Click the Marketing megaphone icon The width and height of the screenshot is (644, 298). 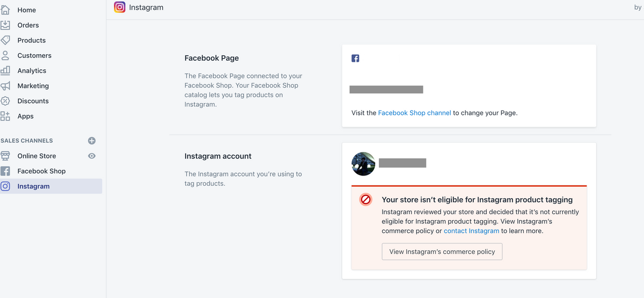click(5, 86)
